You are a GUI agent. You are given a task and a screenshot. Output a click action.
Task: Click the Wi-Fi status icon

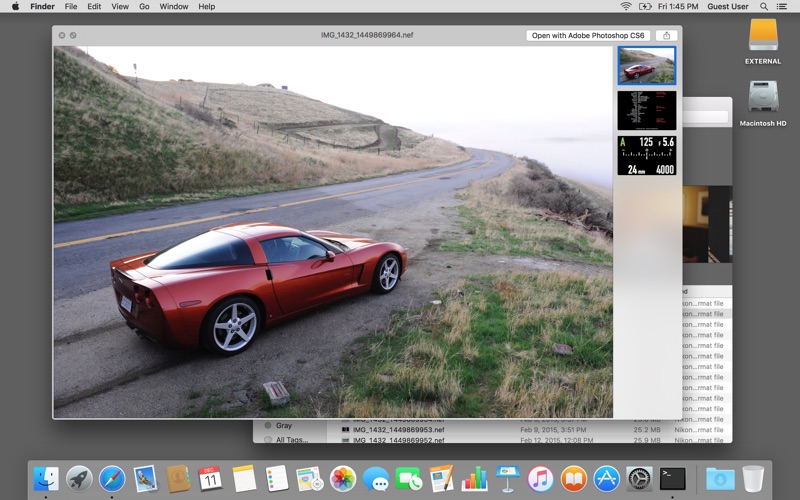626,6
